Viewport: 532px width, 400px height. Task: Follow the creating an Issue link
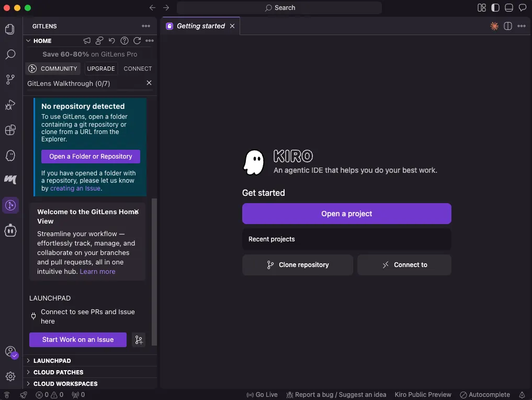click(x=75, y=188)
